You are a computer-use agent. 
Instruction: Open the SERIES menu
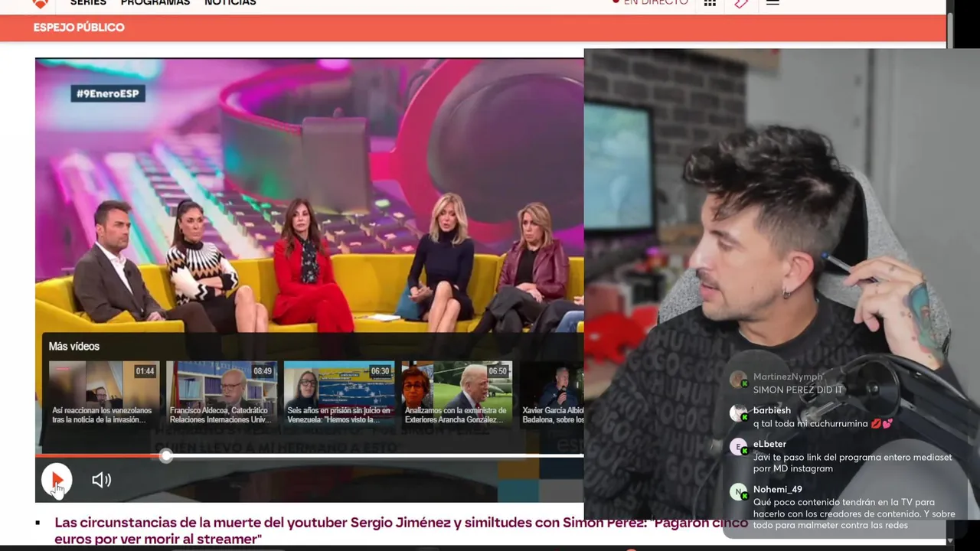pyautogui.click(x=88, y=3)
